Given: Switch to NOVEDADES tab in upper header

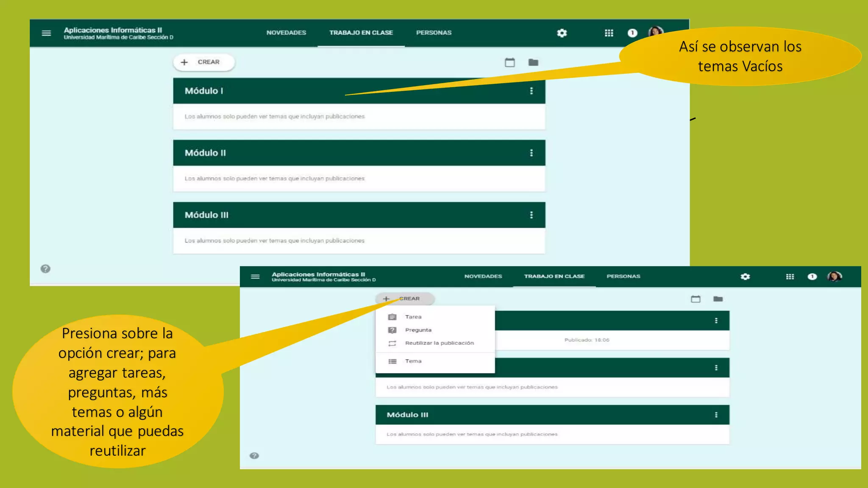Looking at the screenshot, I should 286,33.
